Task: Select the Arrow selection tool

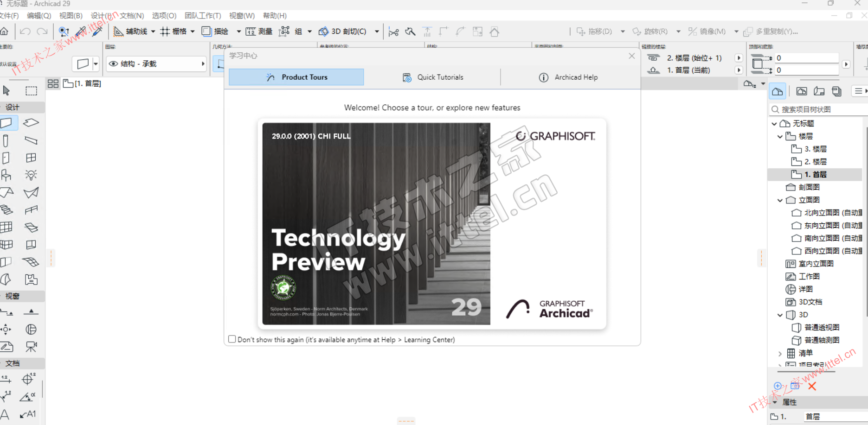Action: pos(6,90)
